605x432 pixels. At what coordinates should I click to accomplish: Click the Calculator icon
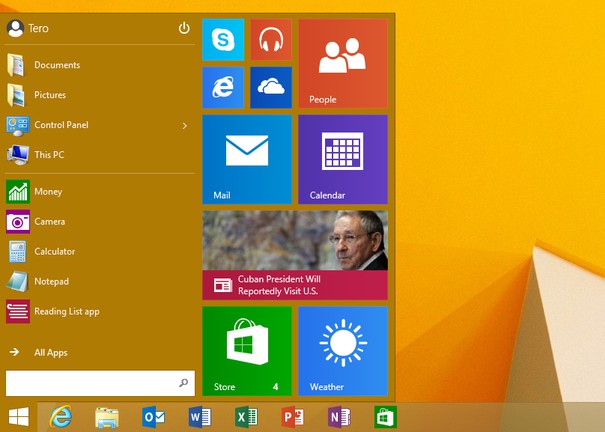coord(17,252)
